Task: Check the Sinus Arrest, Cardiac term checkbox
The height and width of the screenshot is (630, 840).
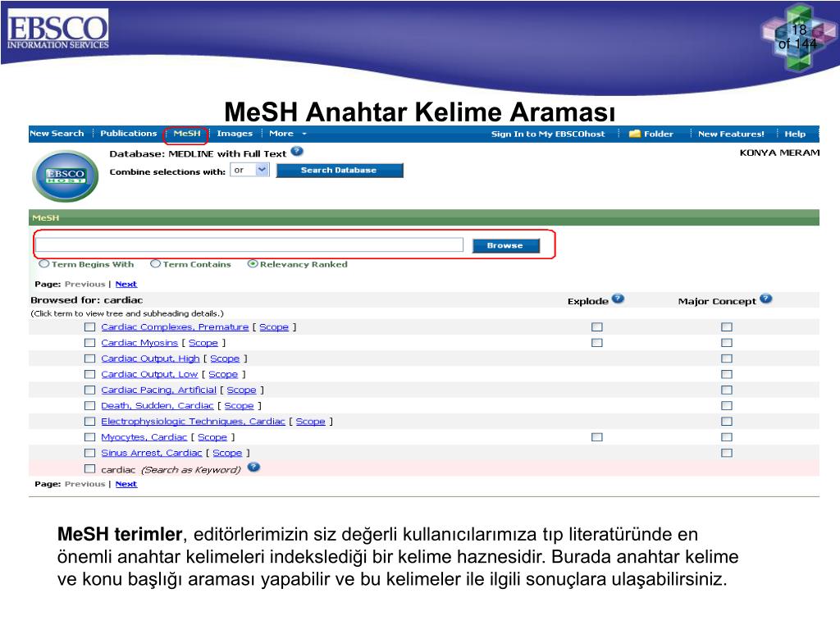Action: click(x=90, y=453)
